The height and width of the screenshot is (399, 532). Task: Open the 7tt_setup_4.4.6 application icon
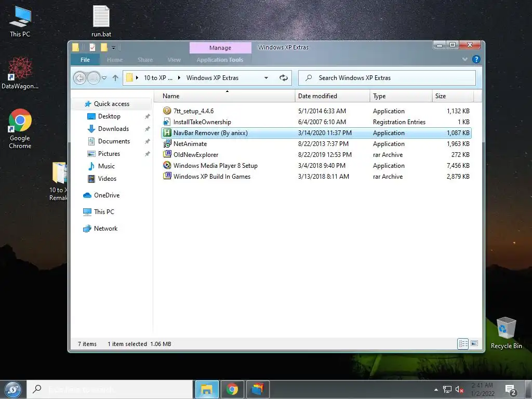[x=167, y=111]
